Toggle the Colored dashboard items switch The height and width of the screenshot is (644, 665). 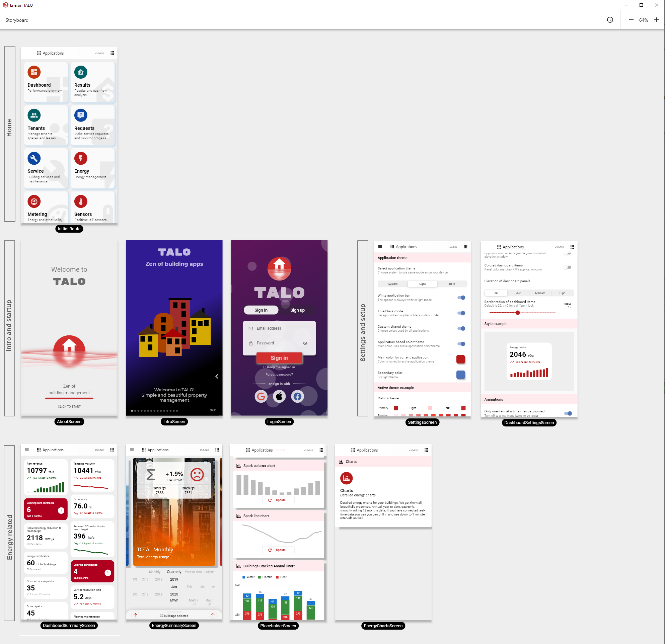point(568,267)
